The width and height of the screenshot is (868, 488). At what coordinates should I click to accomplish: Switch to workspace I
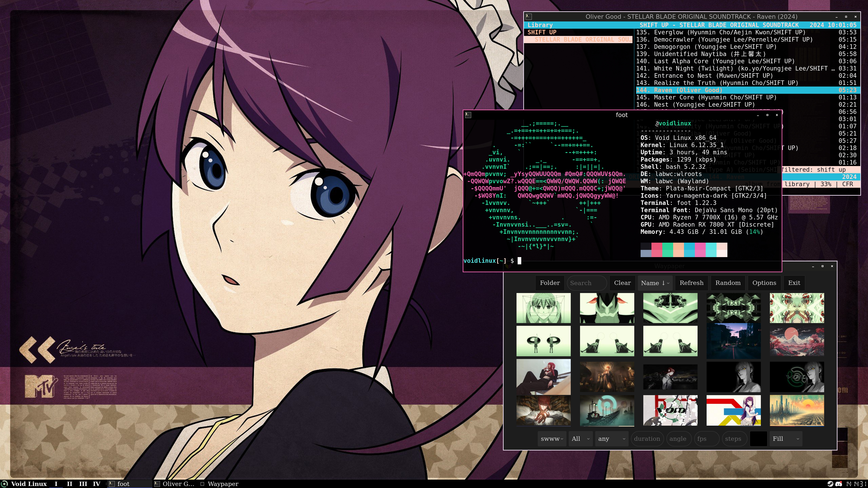pyautogui.click(x=56, y=484)
